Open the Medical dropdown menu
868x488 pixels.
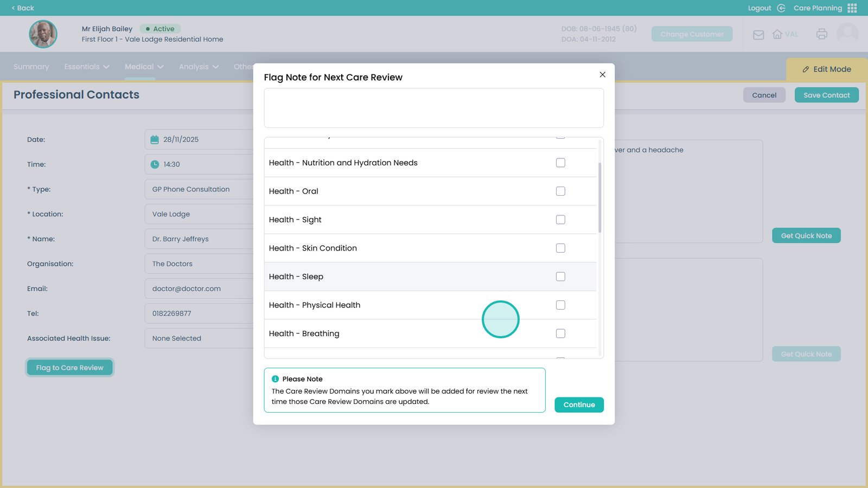click(144, 67)
